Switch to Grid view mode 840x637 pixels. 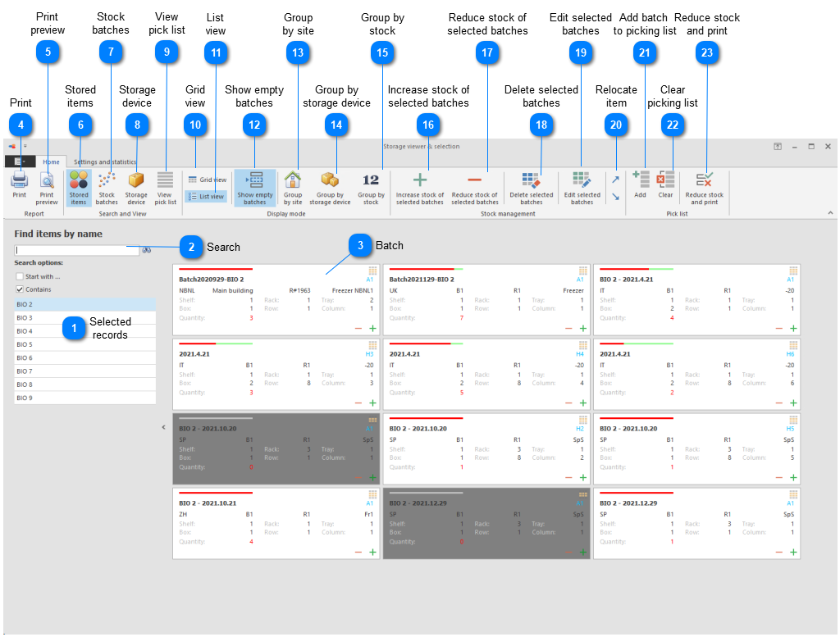[207, 180]
